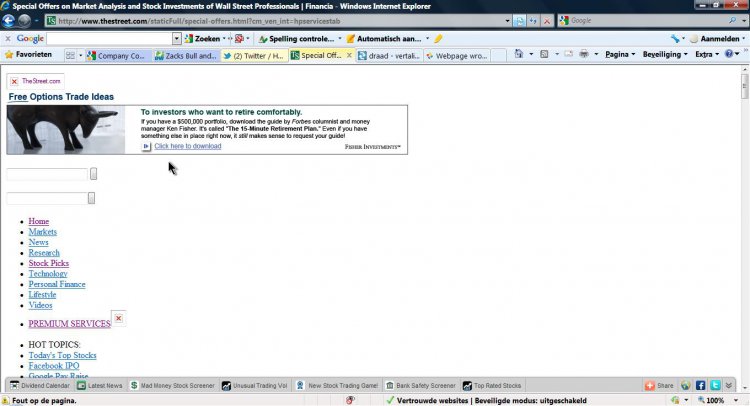This screenshot has width=750, height=406.
Task: Click Dividend Calendar in bottom toolbar
Action: click(x=40, y=385)
